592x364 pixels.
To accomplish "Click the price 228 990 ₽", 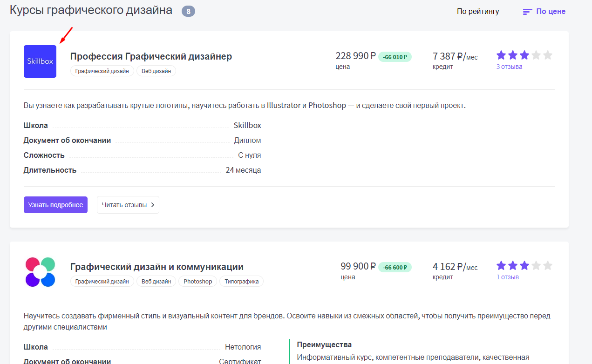I will pos(355,56).
